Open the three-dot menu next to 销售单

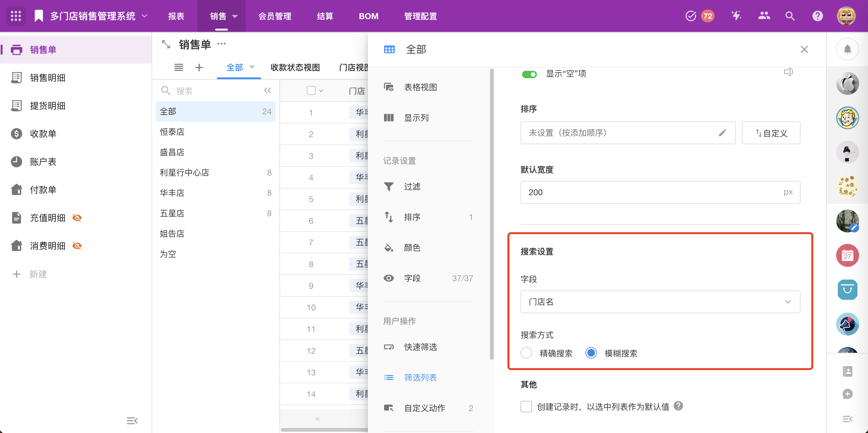(x=221, y=44)
